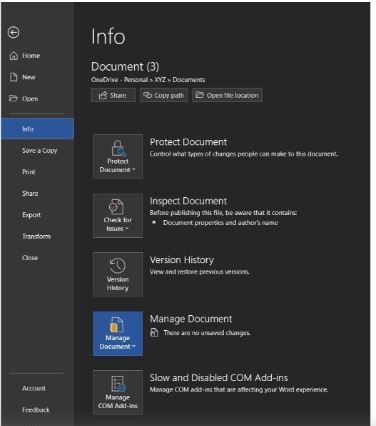Viewport: 376px width, 426px height.
Task: Expand the Manage Document dropdown
Action: (118, 333)
